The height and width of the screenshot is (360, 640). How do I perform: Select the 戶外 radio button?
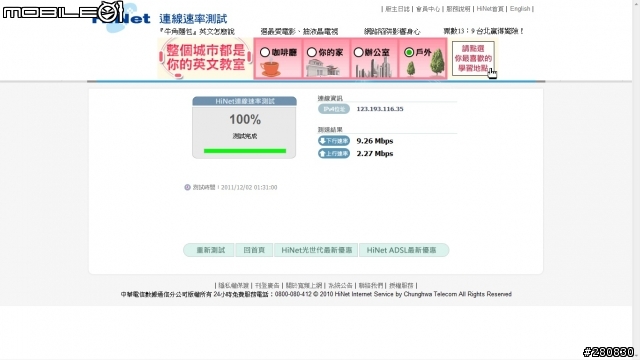point(409,52)
